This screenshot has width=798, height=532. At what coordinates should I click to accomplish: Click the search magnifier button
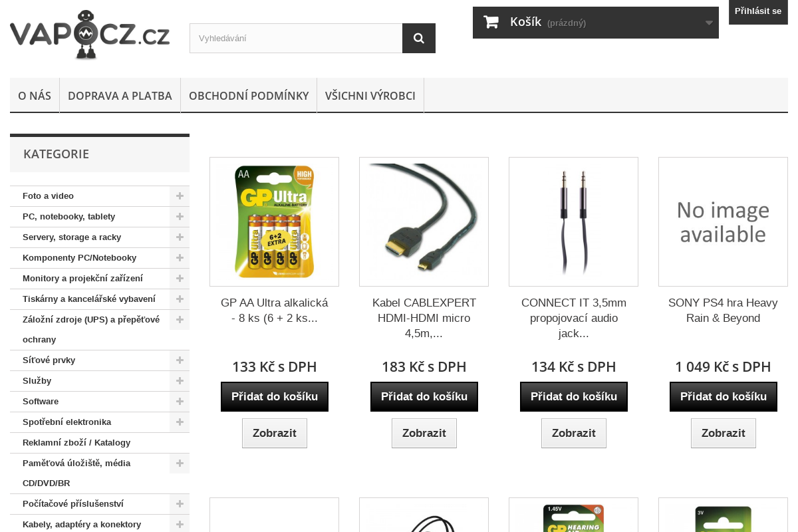click(419, 38)
